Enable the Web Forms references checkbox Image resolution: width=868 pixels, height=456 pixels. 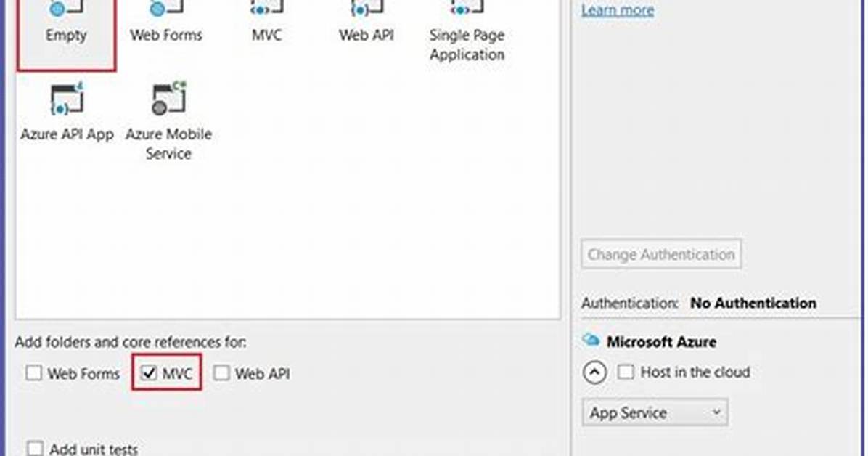point(34,373)
